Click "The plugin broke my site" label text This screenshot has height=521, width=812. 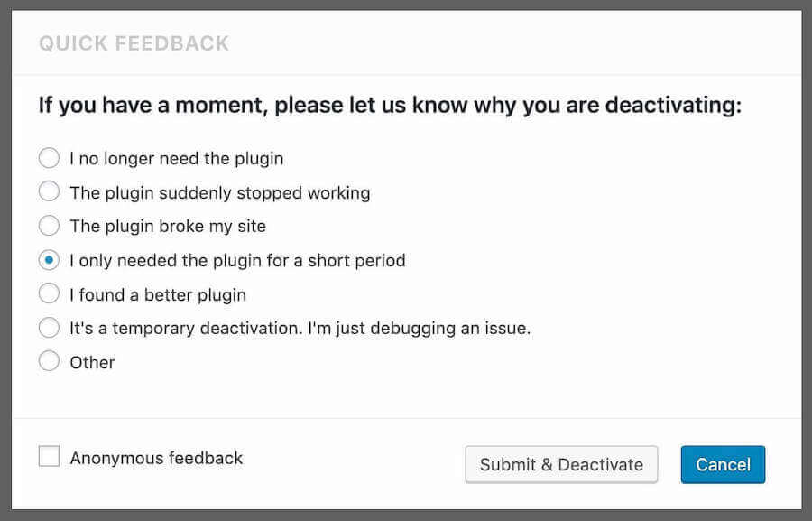click(168, 227)
